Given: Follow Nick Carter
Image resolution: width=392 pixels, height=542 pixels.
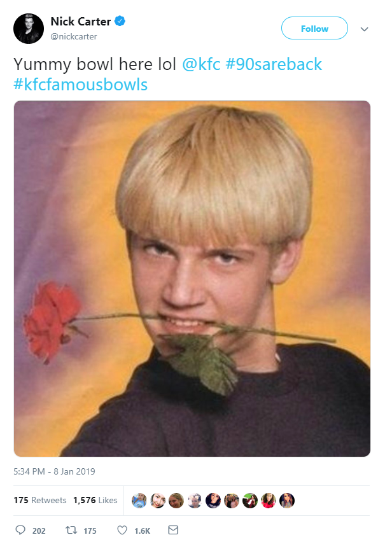Looking at the screenshot, I should pos(314,29).
